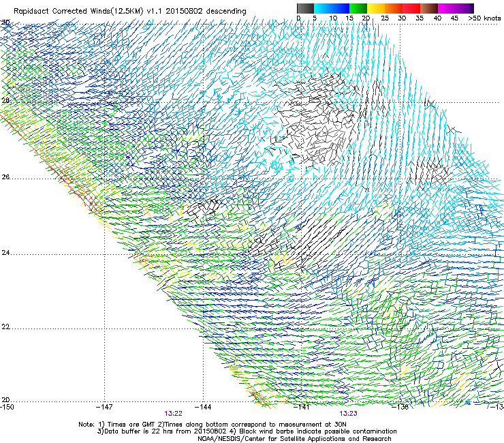This screenshot has height=443, width=504.
Task: Click longitude label '-147'
Action: pos(104,407)
